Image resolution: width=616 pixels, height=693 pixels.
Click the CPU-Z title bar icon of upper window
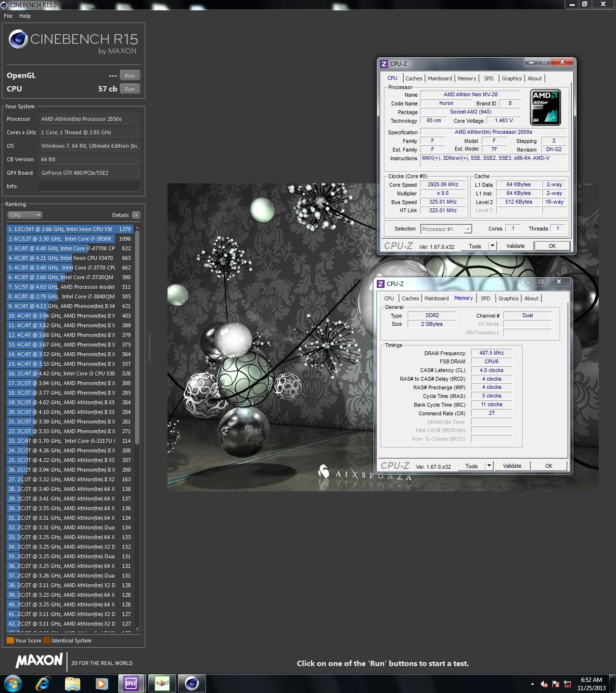[x=384, y=64]
